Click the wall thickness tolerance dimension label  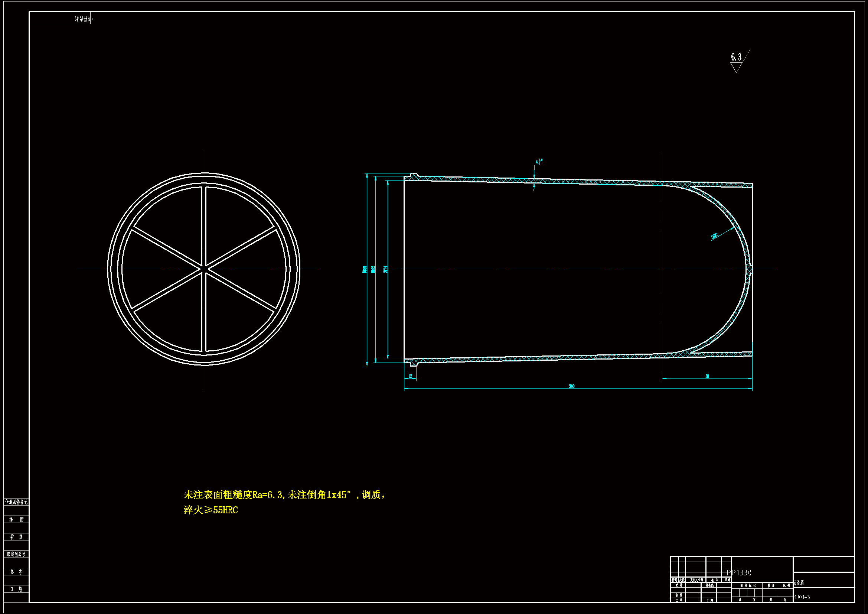(x=539, y=162)
